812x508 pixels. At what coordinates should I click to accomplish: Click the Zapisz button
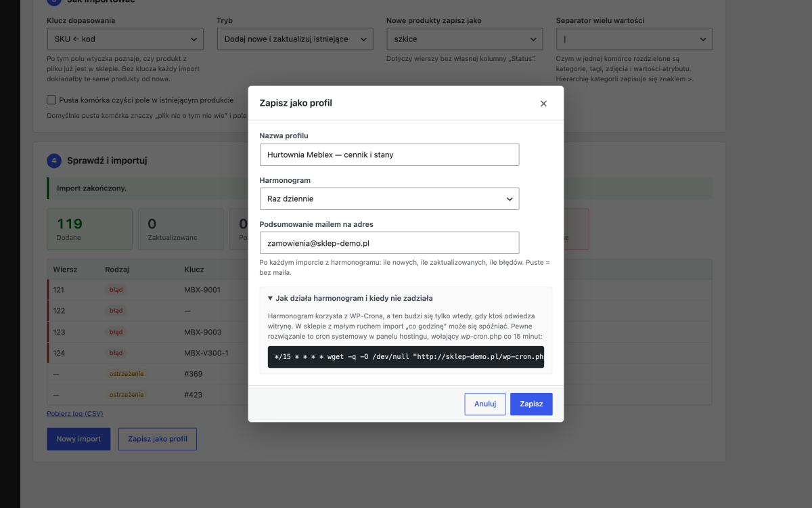point(531,404)
